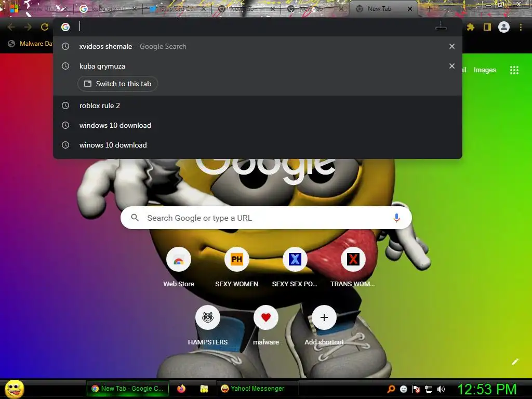532x399 pixels.
Task: Click the New Tab - Google C... taskbar button
Action: pos(128,389)
